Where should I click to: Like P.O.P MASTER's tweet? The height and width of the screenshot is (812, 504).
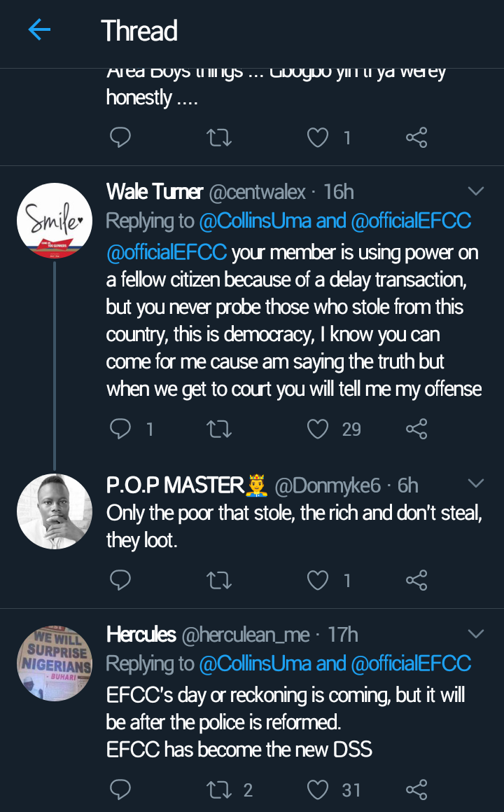click(x=318, y=579)
